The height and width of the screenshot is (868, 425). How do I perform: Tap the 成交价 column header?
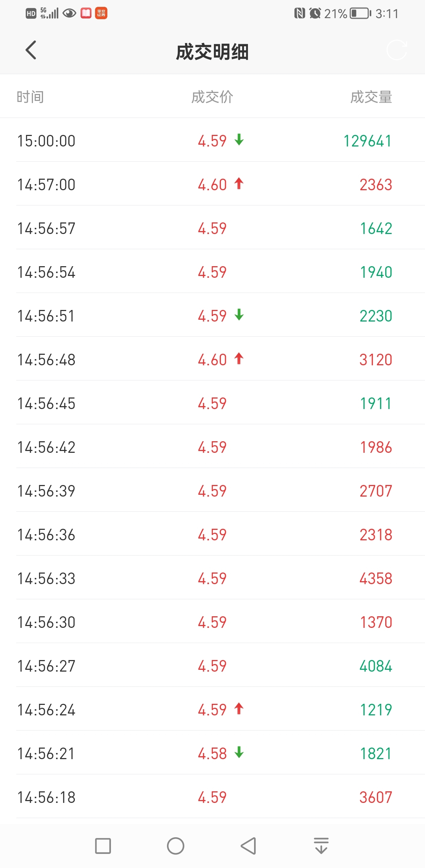(x=212, y=97)
